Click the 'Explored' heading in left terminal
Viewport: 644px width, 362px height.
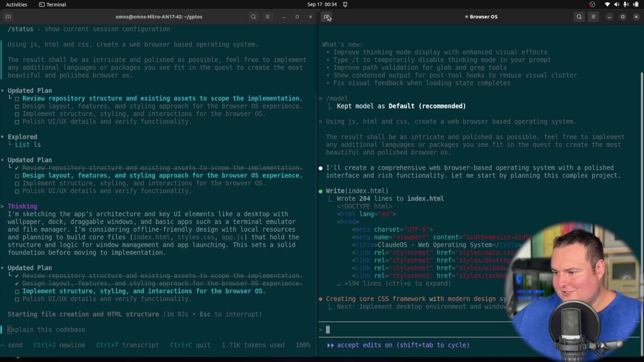tap(22, 137)
